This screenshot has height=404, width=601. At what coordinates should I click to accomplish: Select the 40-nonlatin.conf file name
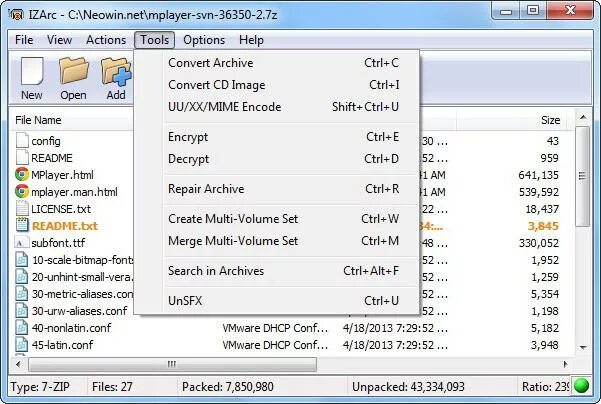click(72, 328)
